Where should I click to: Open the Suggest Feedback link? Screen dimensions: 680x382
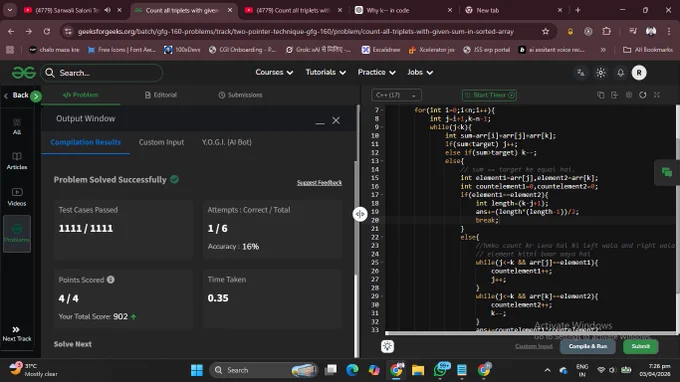[319, 183]
